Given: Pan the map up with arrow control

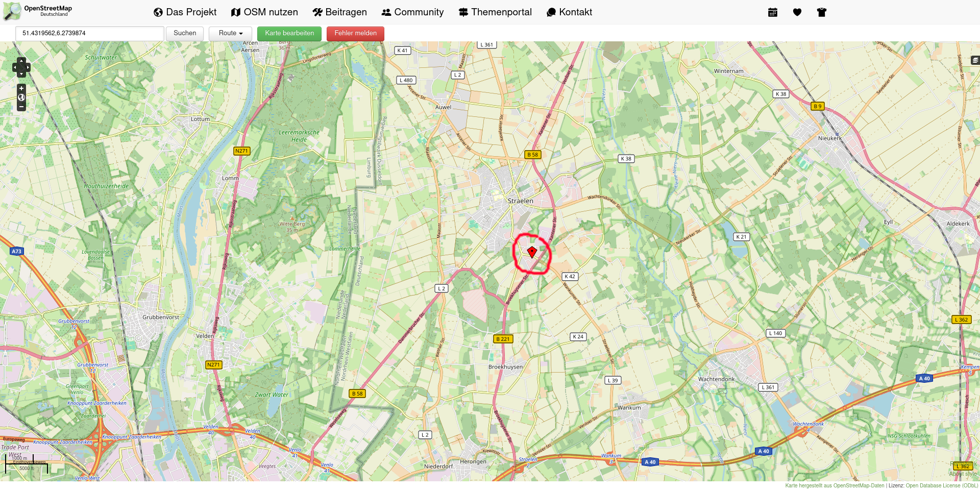Looking at the screenshot, I should pos(21,61).
